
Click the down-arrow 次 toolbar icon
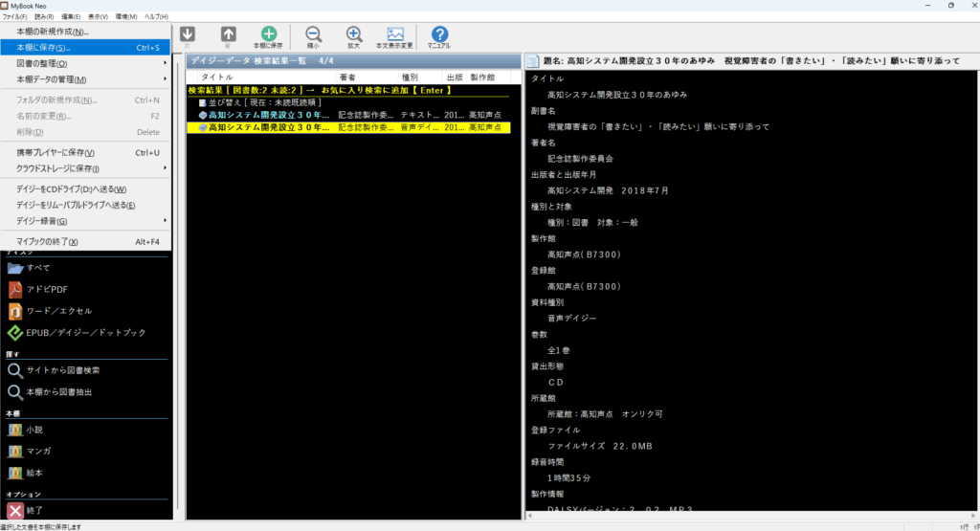click(x=188, y=36)
